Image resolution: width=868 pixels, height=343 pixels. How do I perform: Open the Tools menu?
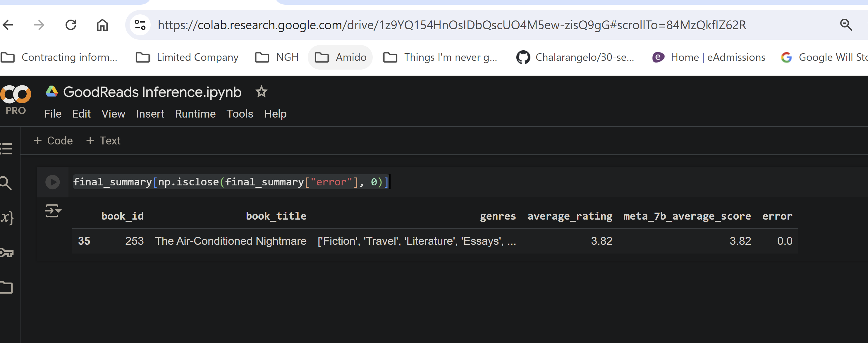coord(240,114)
